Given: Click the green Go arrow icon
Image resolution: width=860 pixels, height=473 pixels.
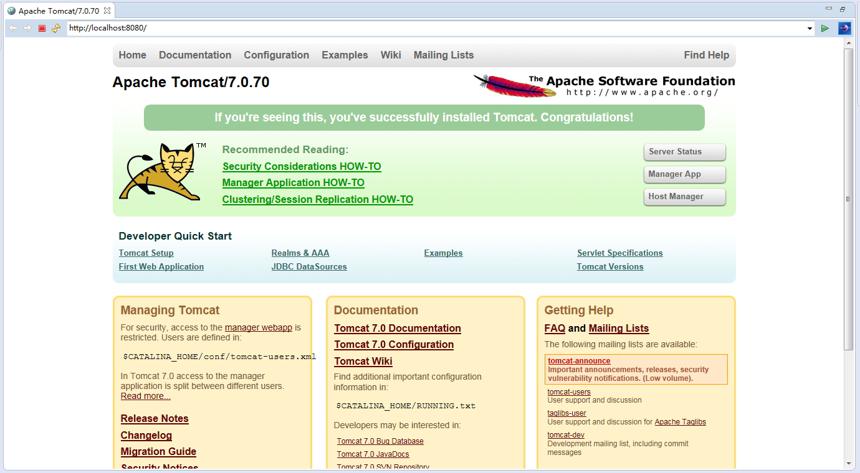Looking at the screenshot, I should point(825,28).
